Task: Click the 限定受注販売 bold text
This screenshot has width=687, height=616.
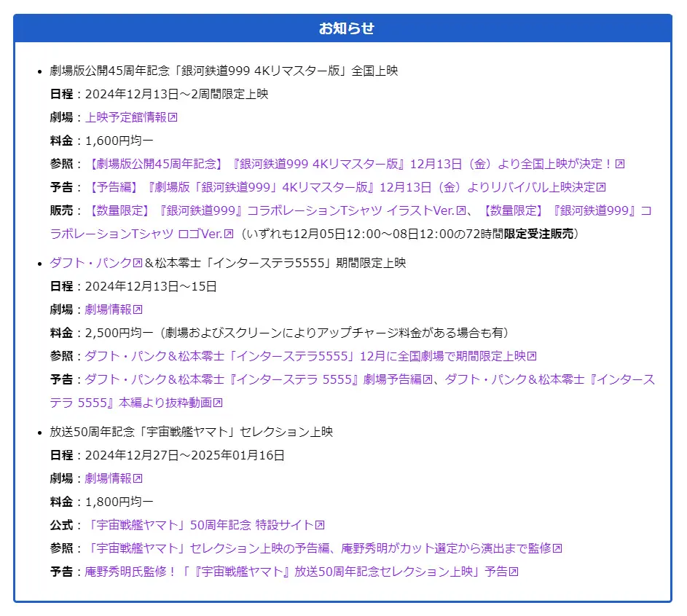Action: [538, 234]
